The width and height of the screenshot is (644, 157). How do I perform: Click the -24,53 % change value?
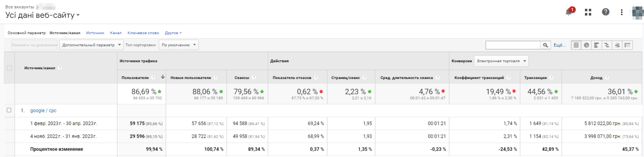point(507,149)
